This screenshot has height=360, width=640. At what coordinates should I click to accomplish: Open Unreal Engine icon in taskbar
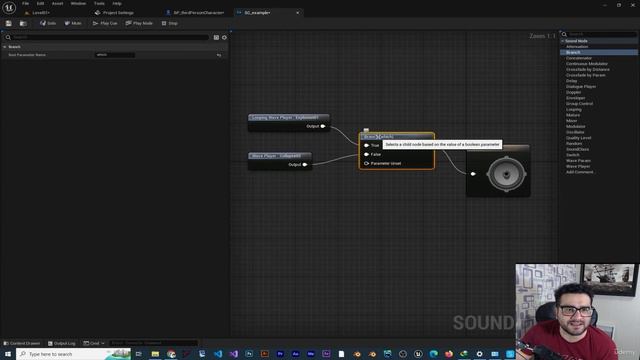418,354
